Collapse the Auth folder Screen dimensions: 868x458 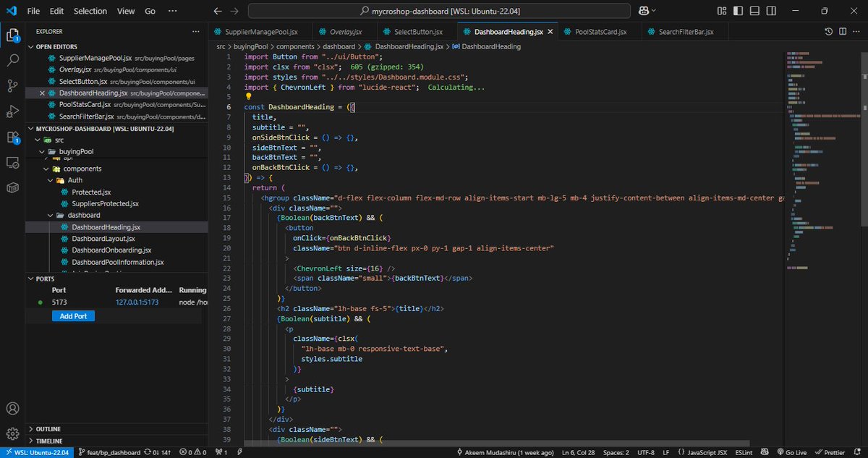(116, 180)
